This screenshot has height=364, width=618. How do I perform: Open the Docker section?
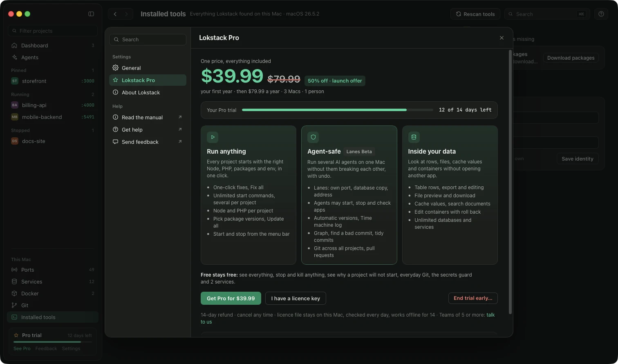coord(53,293)
